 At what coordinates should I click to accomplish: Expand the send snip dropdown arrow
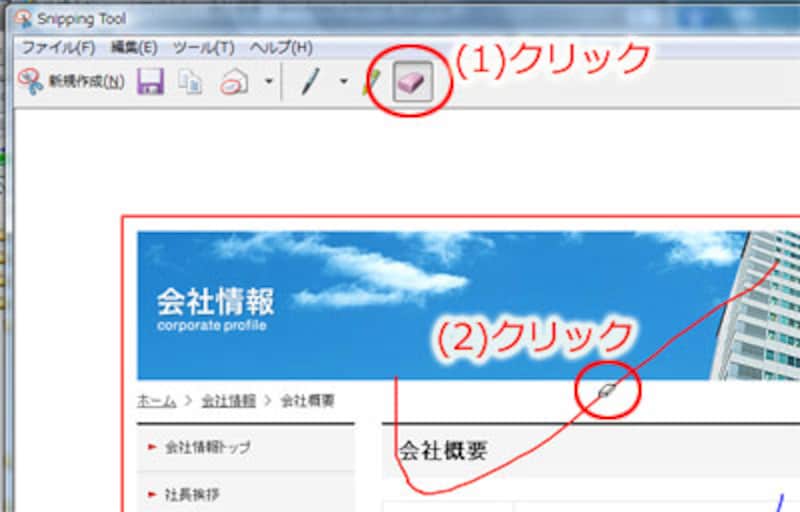click(269, 82)
